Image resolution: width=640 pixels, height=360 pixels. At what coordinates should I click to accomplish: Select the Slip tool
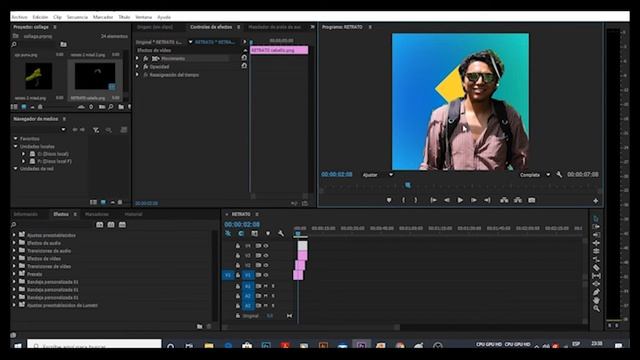click(596, 276)
